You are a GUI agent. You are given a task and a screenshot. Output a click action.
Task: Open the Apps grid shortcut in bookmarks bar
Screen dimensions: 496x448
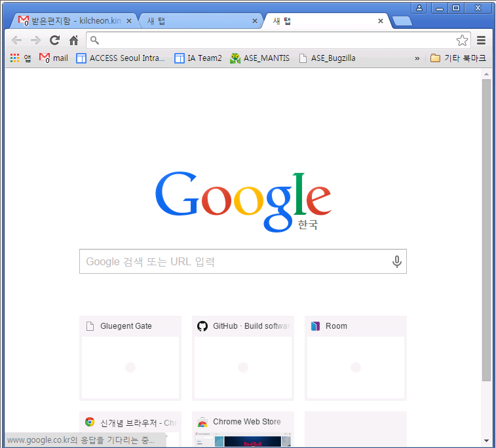pos(21,58)
